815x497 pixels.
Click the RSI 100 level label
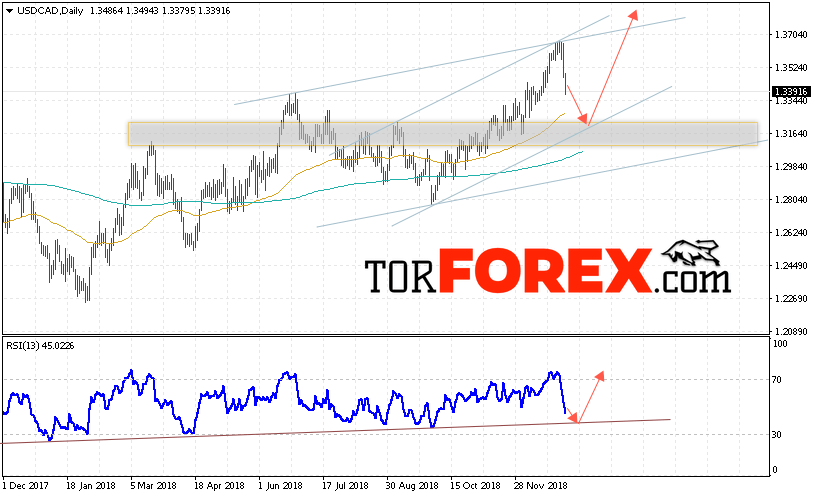coord(781,344)
